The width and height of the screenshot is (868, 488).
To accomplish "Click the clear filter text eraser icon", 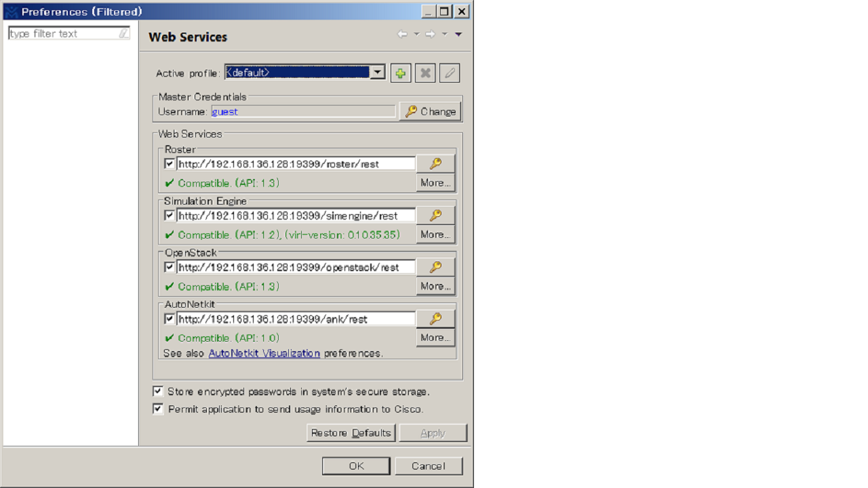I will point(123,33).
